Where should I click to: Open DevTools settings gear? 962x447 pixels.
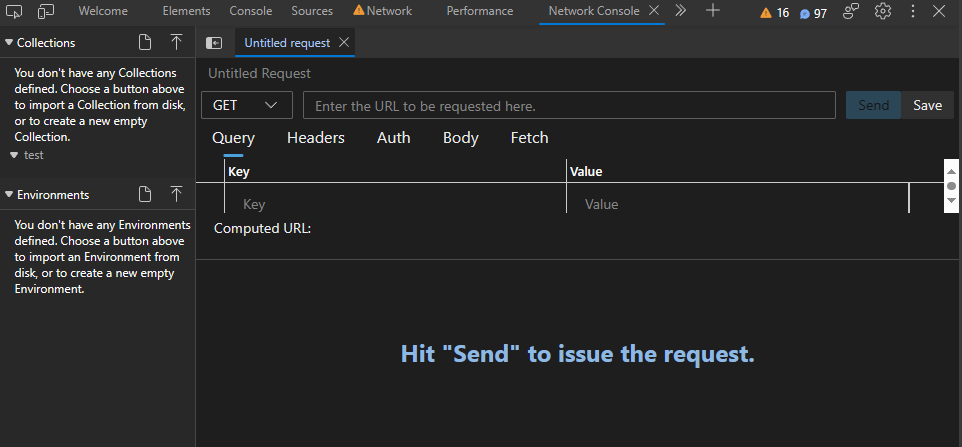coord(883,11)
